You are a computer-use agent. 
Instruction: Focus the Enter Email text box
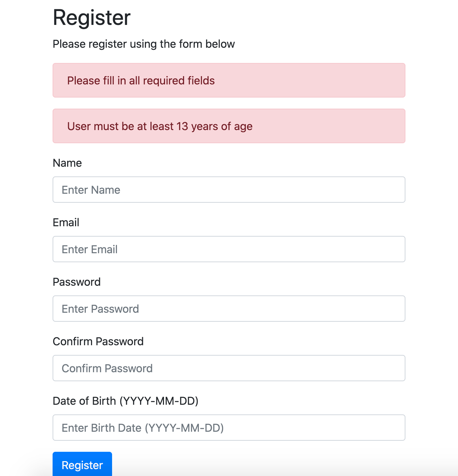tap(228, 249)
